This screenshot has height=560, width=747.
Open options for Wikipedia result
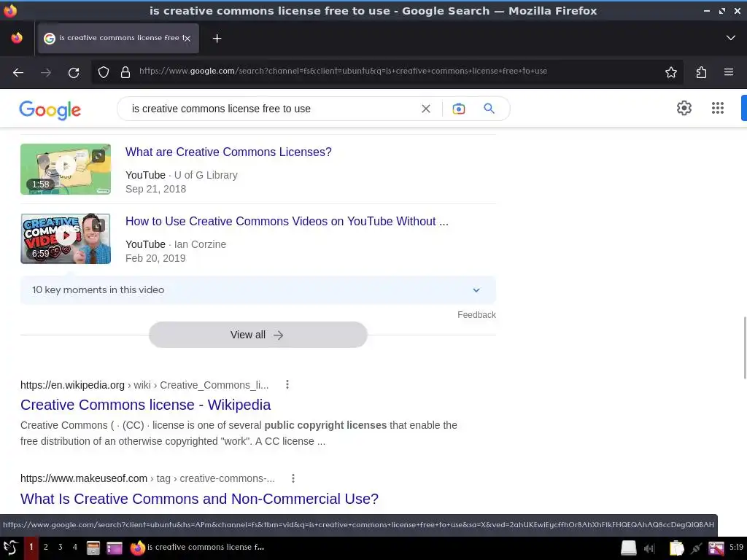pos(287,384)
